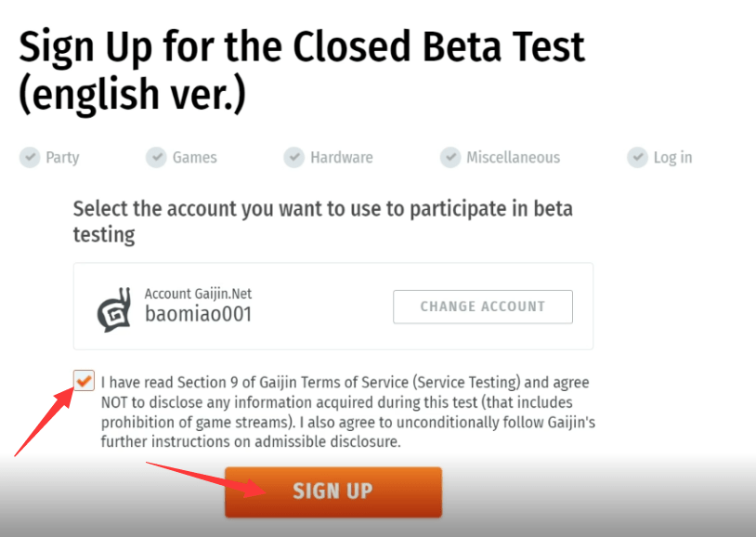Open the Party step tab
The width and height of the screenshot is (756, 537).
(x=62, y=157)
